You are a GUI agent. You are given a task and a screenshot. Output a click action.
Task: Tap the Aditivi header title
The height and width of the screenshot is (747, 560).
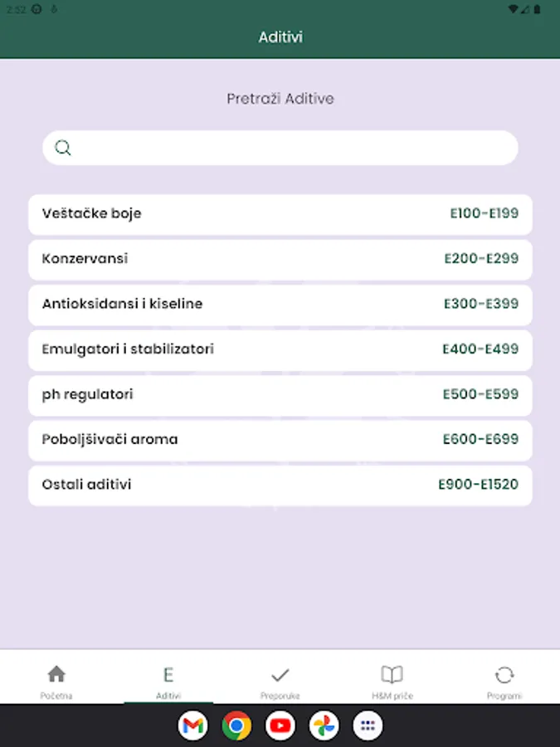[280, 37]
